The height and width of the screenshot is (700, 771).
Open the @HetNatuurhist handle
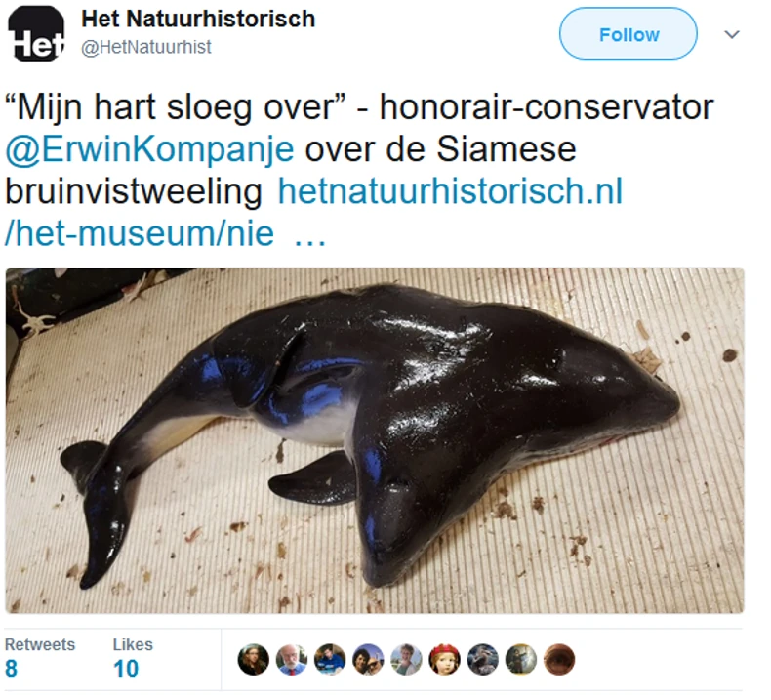point(146,47)
